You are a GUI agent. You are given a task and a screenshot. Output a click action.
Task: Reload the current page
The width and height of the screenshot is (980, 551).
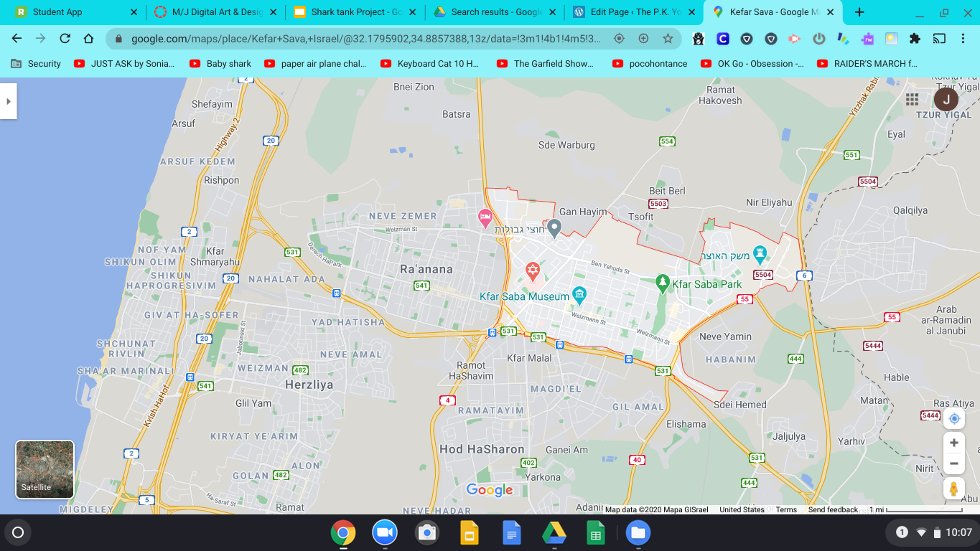65,39
